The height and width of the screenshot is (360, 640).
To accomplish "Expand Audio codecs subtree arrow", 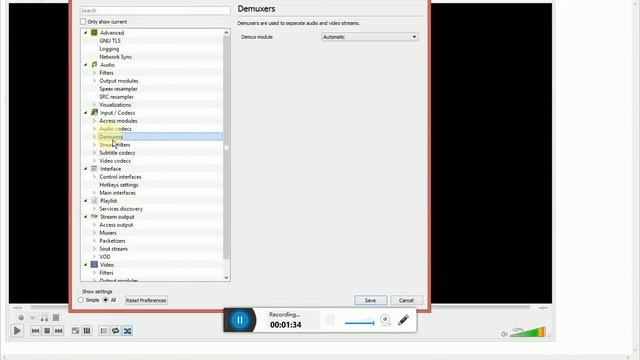I will click(x=94, y=129).
